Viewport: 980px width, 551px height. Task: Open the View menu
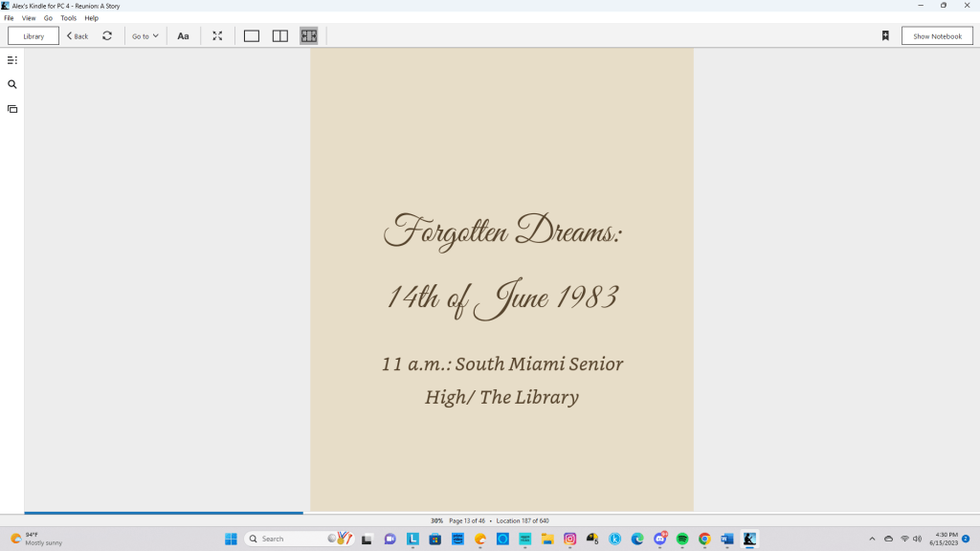[29, 18]
